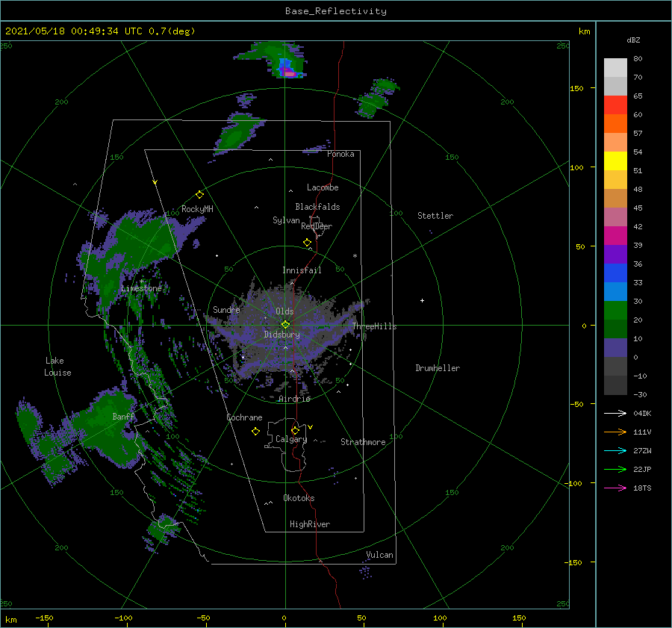Click the yellow diamond marker near Cochrane

tap(255, 432)
